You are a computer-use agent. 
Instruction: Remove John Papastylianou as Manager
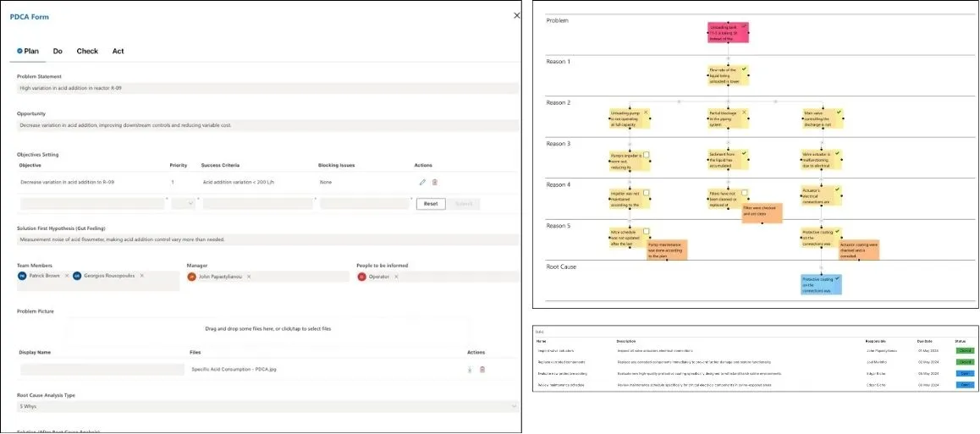click(x=249, y=277)
